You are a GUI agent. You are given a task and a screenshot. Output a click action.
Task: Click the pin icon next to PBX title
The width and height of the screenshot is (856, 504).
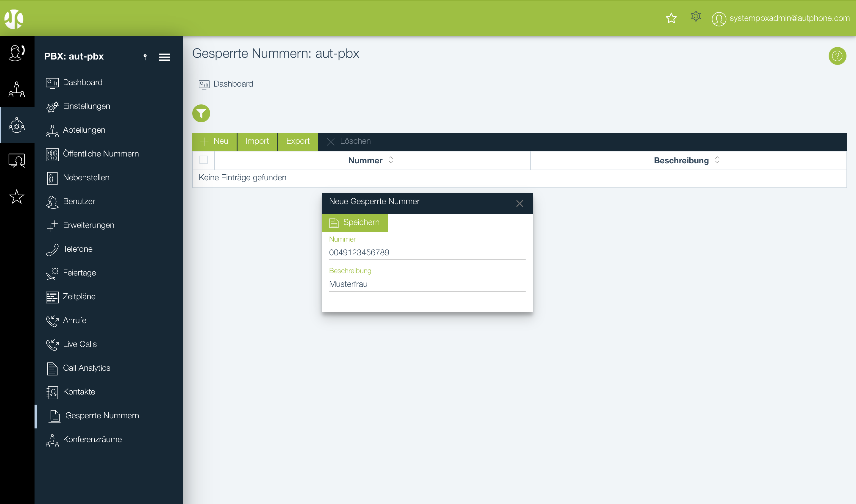pyautogui.click(x=145, y=57)
